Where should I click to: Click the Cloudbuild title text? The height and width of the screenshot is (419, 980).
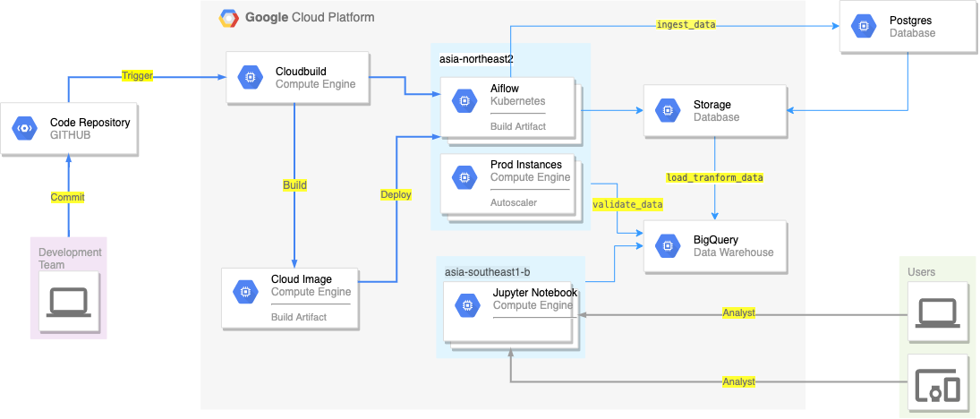pos(301,72)
